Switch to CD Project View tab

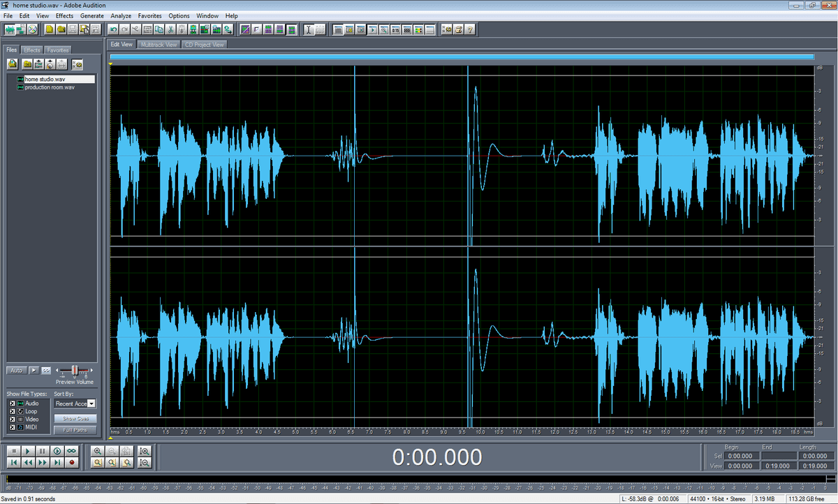[204, 44]
